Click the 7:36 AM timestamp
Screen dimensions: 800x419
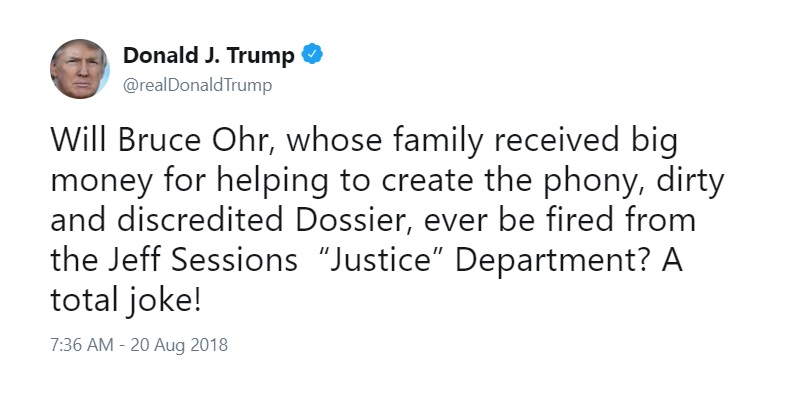tap(82, 345)
